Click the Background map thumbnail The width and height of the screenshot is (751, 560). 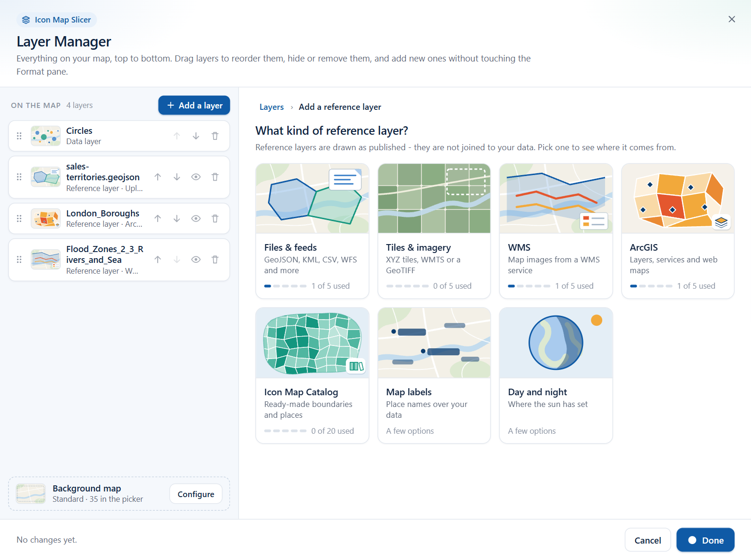tap(31, 494)
